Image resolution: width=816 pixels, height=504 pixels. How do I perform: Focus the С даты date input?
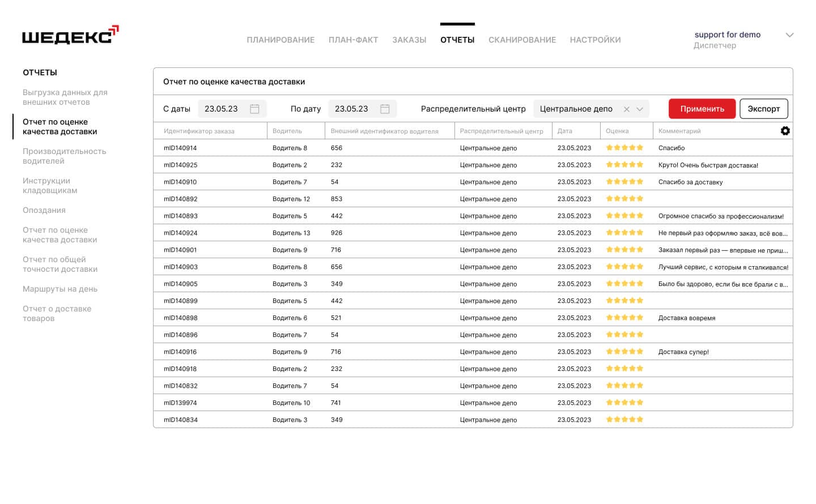[232, 109]
